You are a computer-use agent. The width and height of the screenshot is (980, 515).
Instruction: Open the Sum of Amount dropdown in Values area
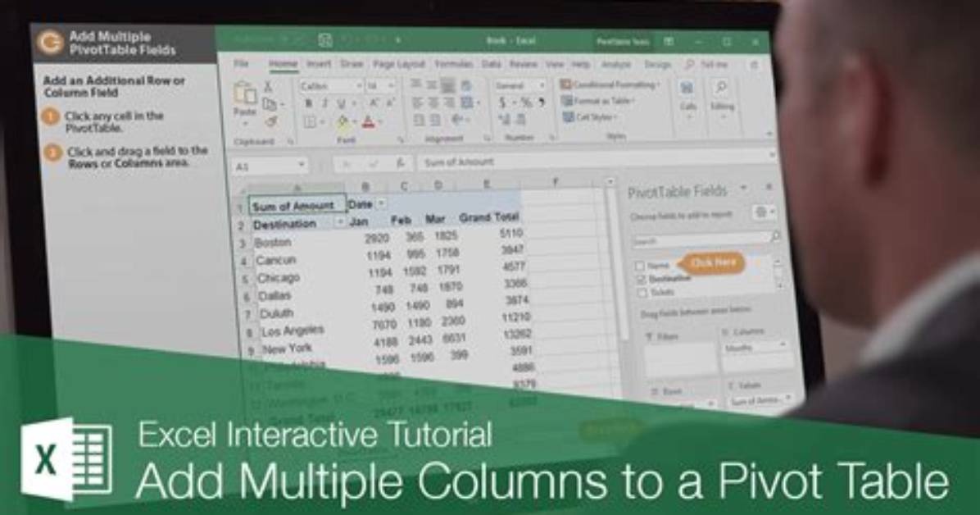click(x=788, y=398)
